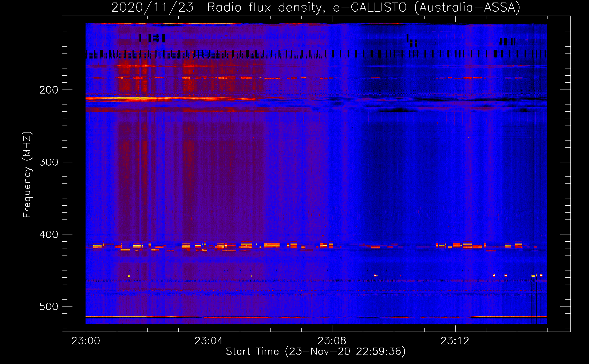Click the 200 frequency tick label
Viewport: 589px width, 364px height.
click(x=49, y=90)
